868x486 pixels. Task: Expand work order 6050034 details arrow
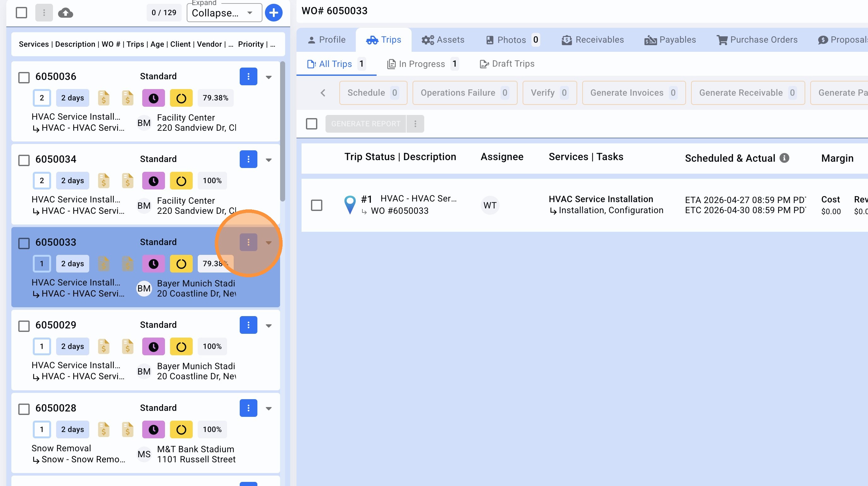[x=268, y=160]
